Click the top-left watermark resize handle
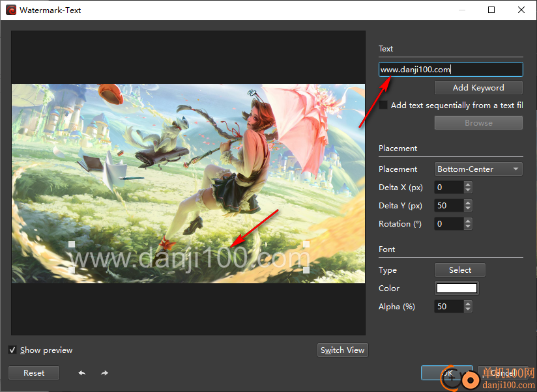This screenshot has height=392, width=537. 72,244
